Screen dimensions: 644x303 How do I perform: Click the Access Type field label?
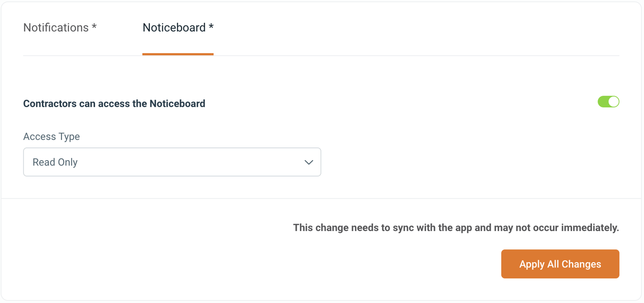pos(51,136)
